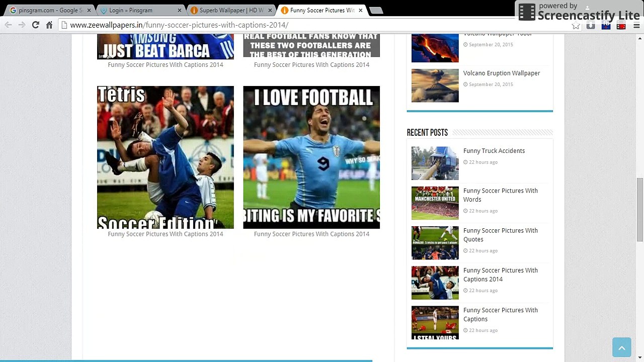Open the I Love Football meme image
Image resolution: width=644 pixels, height=362 pixels.
coord(311,157)
